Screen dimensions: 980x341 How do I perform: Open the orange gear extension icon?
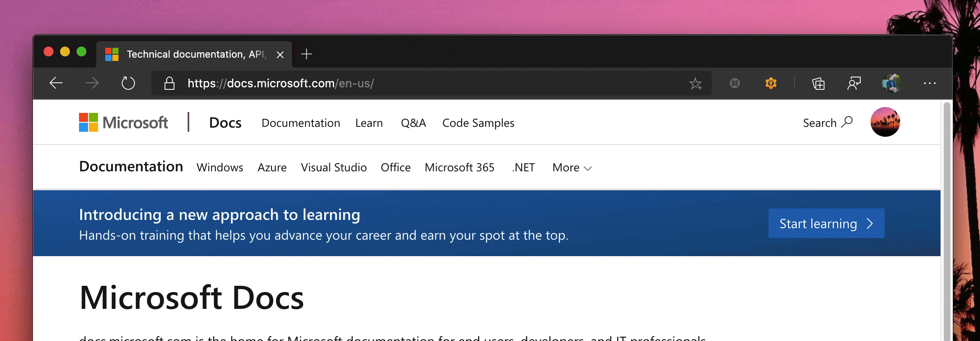pos(771,83)
